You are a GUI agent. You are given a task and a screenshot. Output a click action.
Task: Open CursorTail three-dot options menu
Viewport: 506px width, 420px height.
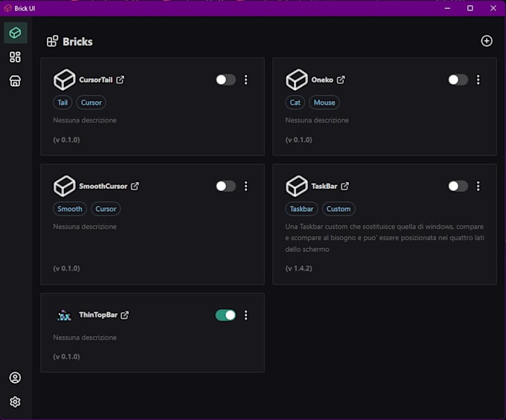coord(246,80)
